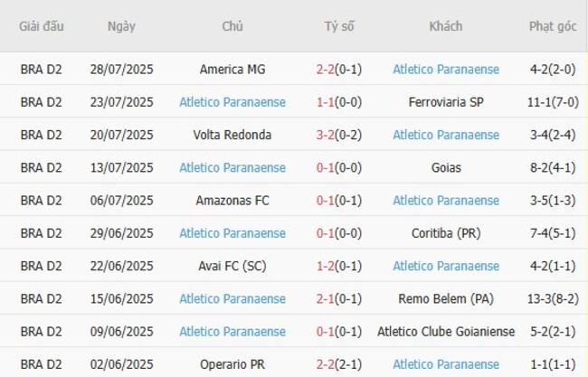This screenshot has height=377, width=588.
Task: Click the 3-2 score for Volta Redonda match
Action: pyautogui.click(x=328, y=135)
